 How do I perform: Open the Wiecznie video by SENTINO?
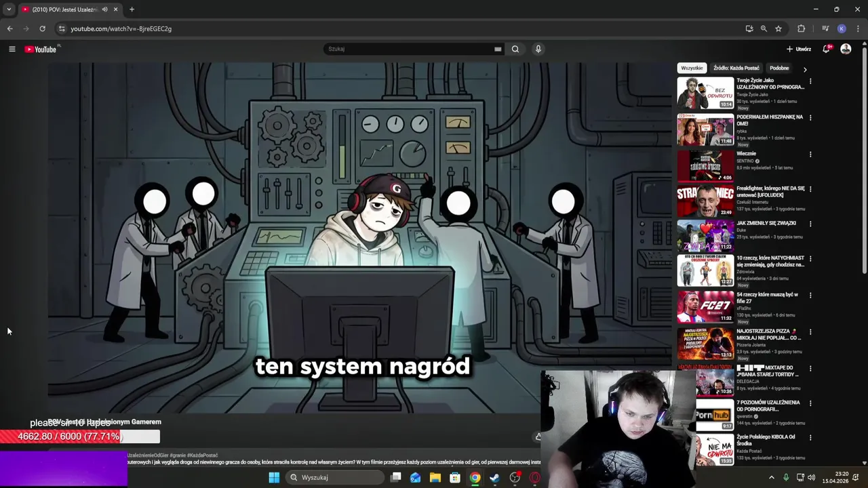pyautogui.click(x=705, y=166)
